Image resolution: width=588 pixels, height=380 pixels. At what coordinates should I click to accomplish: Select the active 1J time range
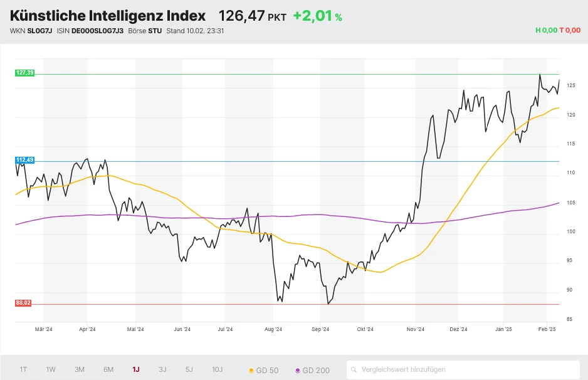(136, 370)
